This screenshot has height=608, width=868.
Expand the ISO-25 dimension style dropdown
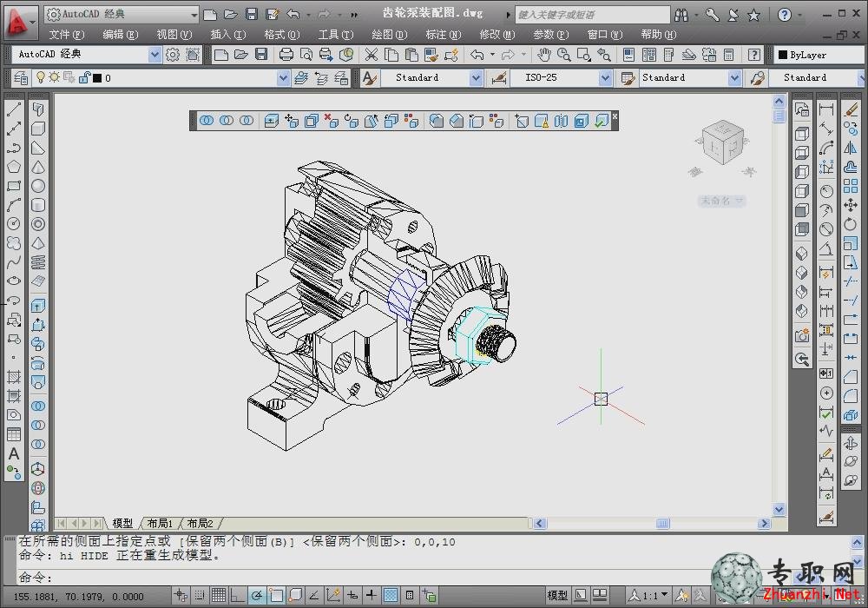[605, 78]
